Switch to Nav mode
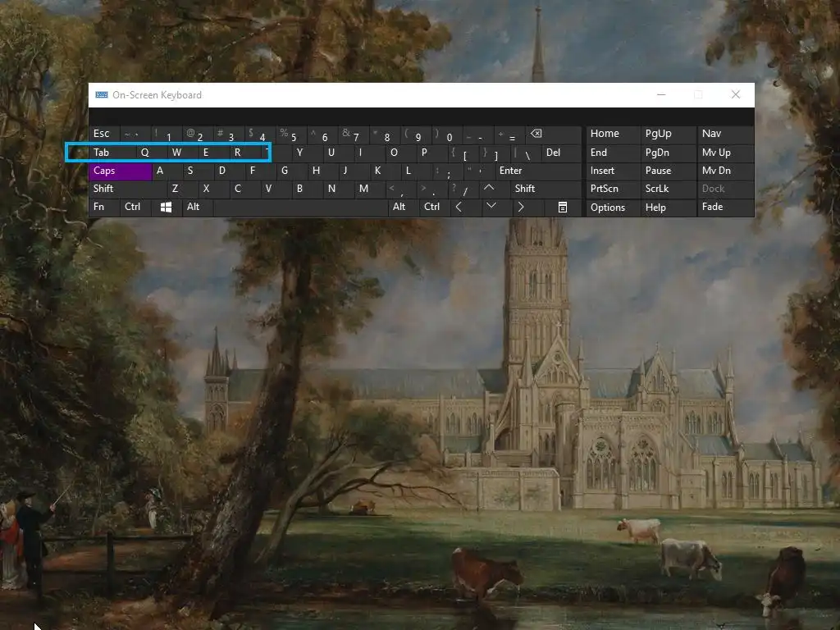Image resolution: width=840 pixels, height=630 pixels. tap(725, 134)
